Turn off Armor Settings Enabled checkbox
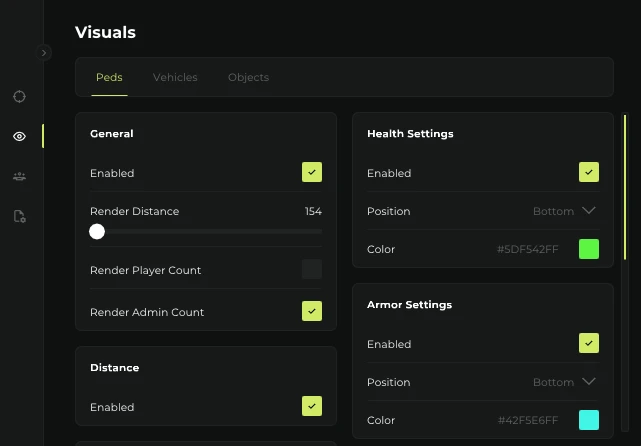The image size is (641, 446). (589, 344)
